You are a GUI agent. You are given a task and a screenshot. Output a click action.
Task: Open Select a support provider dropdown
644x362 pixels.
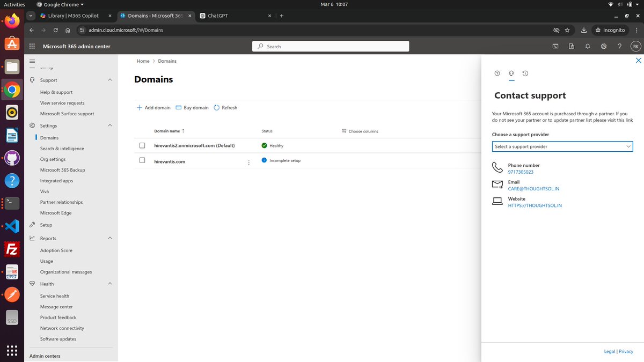(x=562, y=146)
